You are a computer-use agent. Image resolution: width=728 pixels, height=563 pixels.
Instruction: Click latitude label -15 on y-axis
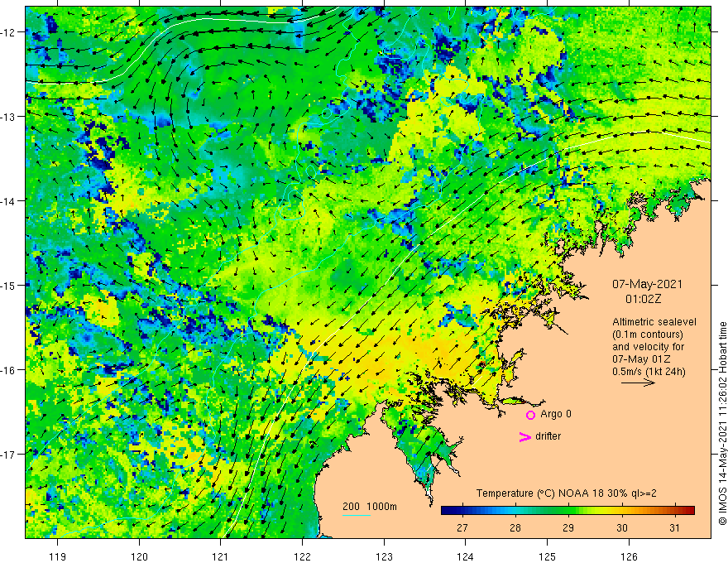point(8,285)
